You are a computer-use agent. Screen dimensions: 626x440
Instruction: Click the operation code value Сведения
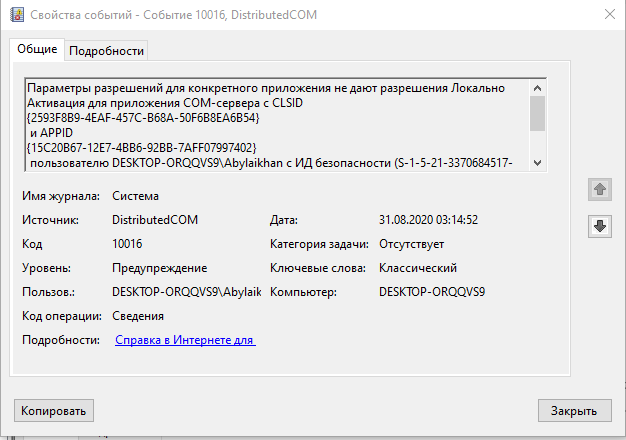138,316
